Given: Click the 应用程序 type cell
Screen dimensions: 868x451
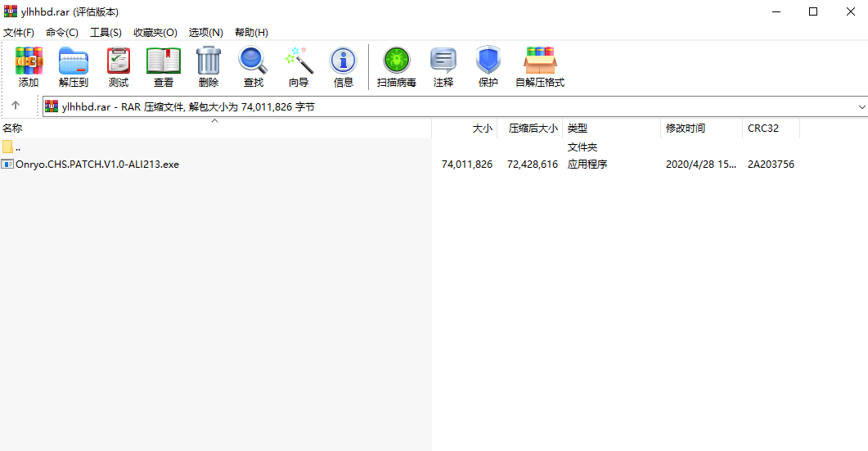Looking at the screenshot, I should point(587,164).
